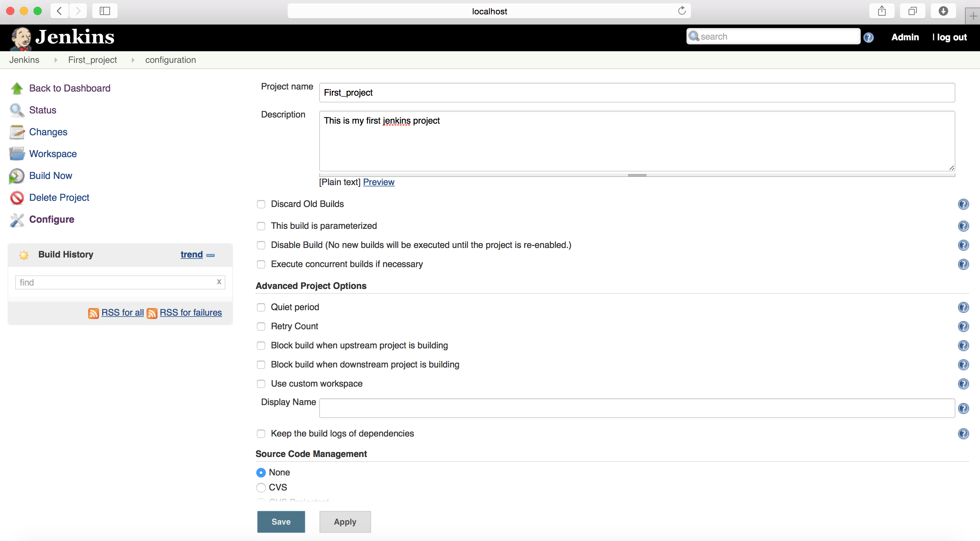This screenshot has height=541, width=980.
Task: Check the Disable Build checkbox
Action: pyautogui.click(x=261, y=245)
